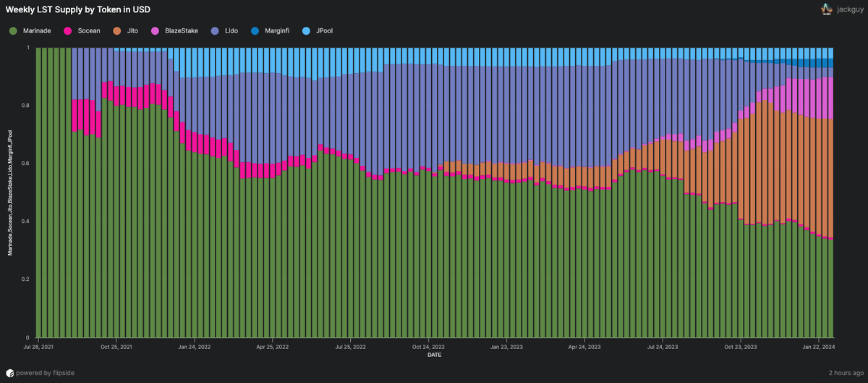The height and width of the screenshot is (383, 868).
Task: Click the rotated y-axis title text
Action: [x=10, y=193]
